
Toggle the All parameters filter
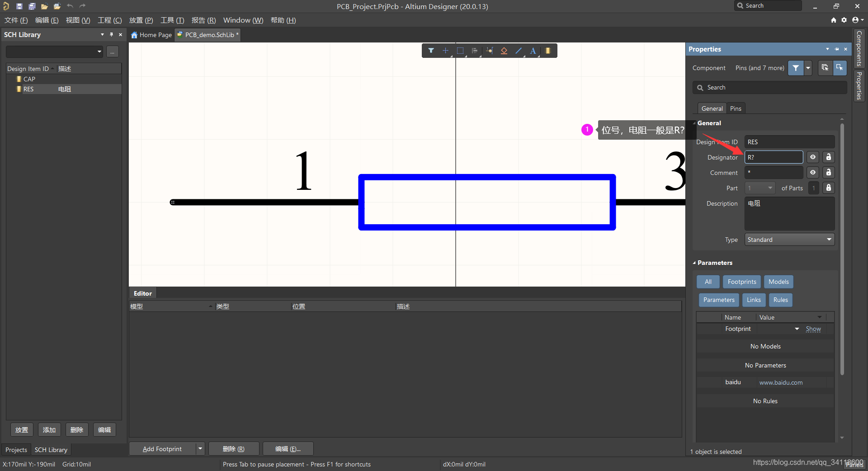pos(708,282)
